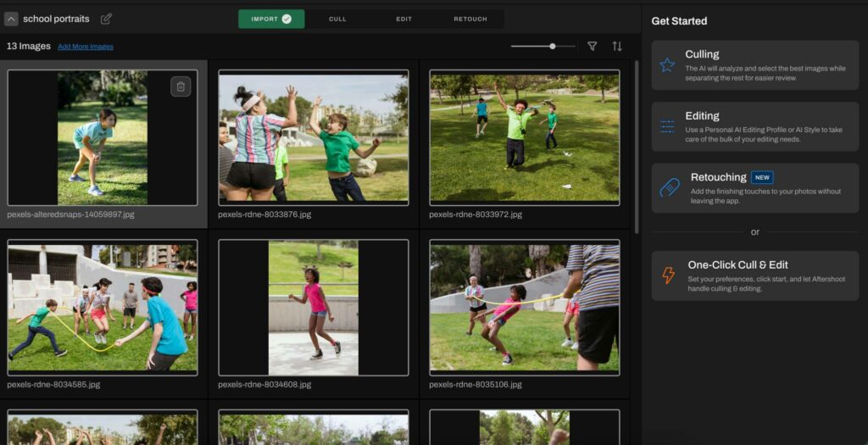Open the Editing card
The height and width of the screenshot is (445, 868).
click(755, 127)
